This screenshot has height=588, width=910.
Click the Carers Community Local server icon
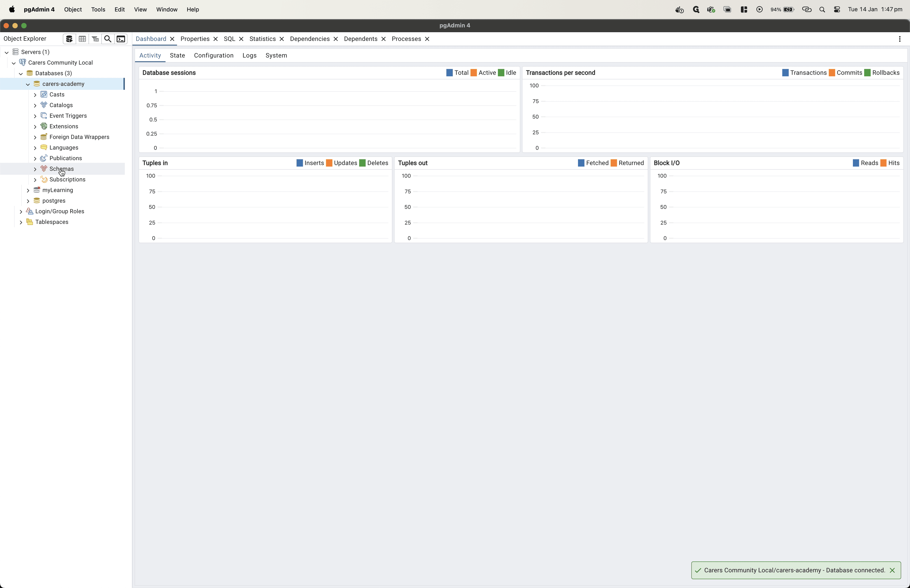tap(23, 62)
